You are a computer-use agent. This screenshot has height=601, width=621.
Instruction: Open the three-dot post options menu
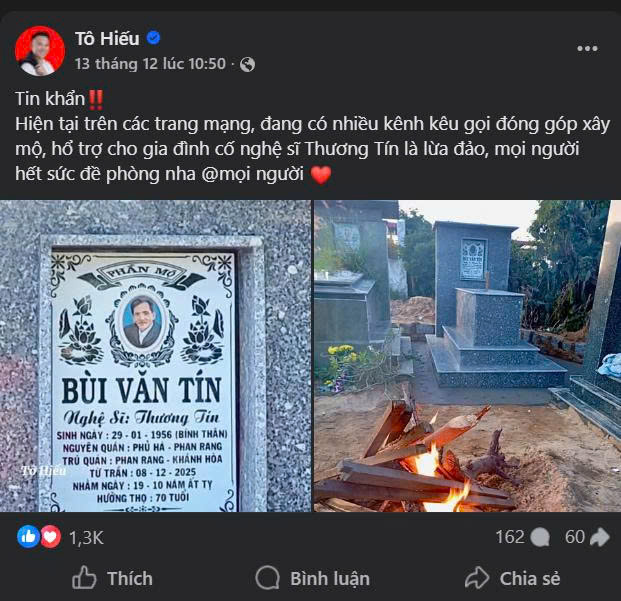tap(587, 49)
